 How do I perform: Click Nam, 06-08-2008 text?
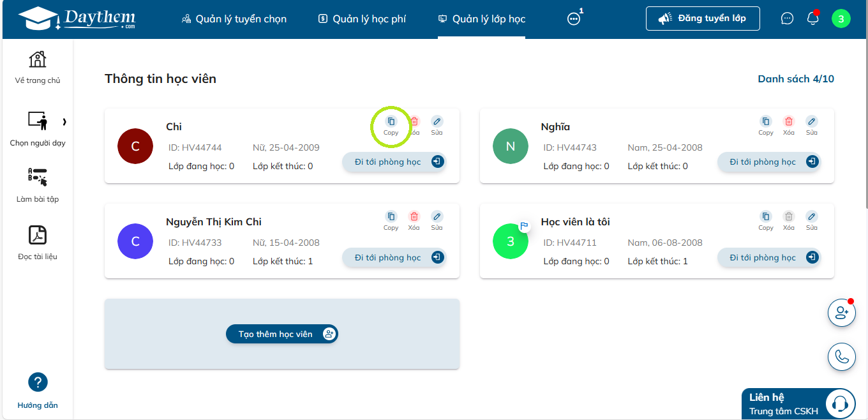click(665, 243)
